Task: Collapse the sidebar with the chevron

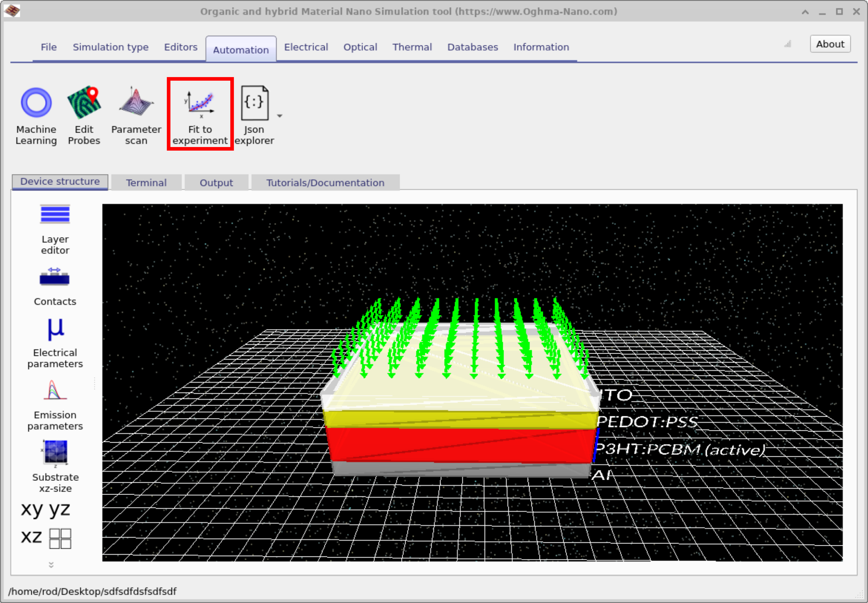Action: click(52, 564)
